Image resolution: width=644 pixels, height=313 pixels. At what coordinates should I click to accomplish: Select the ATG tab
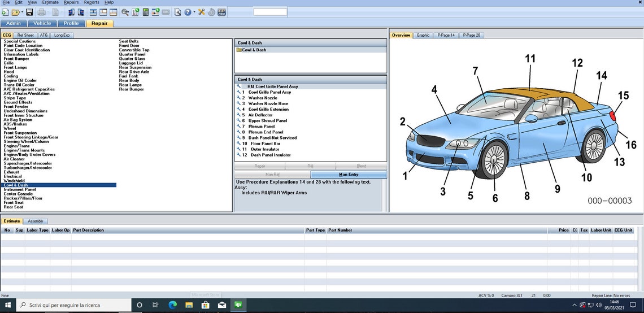click(x=44, y=36)
